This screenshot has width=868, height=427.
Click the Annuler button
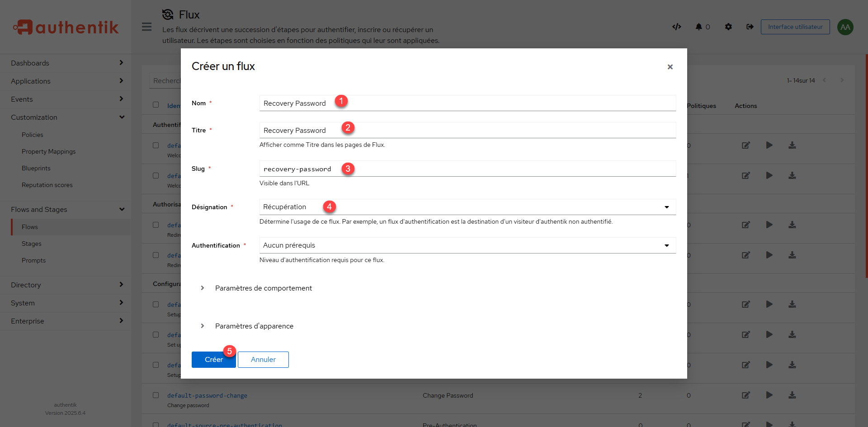click(263, 360)
